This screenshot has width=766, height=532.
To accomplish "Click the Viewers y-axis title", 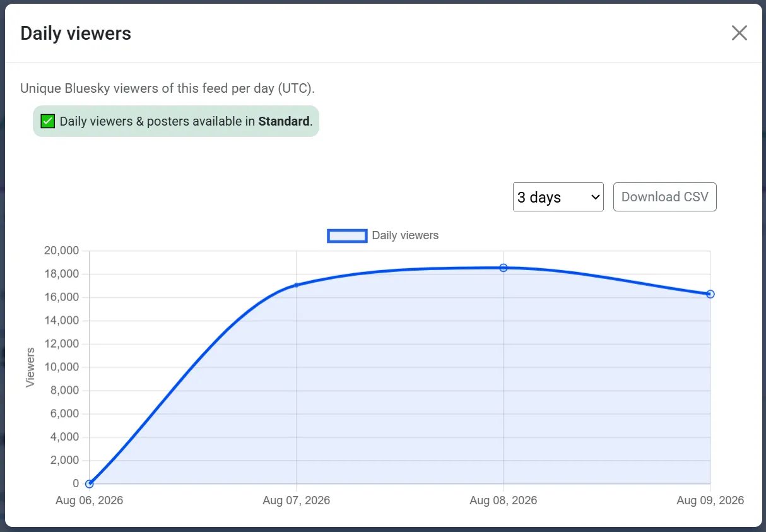I will click(30, 367).
